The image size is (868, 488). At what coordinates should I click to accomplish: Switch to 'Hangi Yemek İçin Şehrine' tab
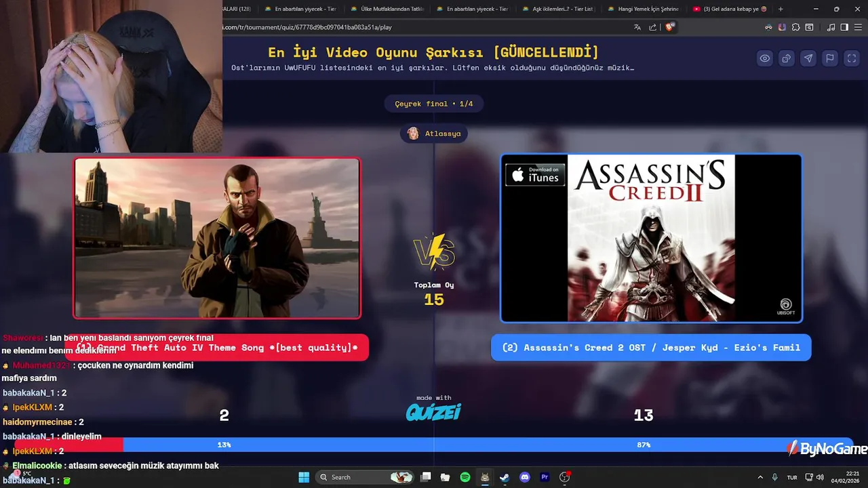point(643,9)
